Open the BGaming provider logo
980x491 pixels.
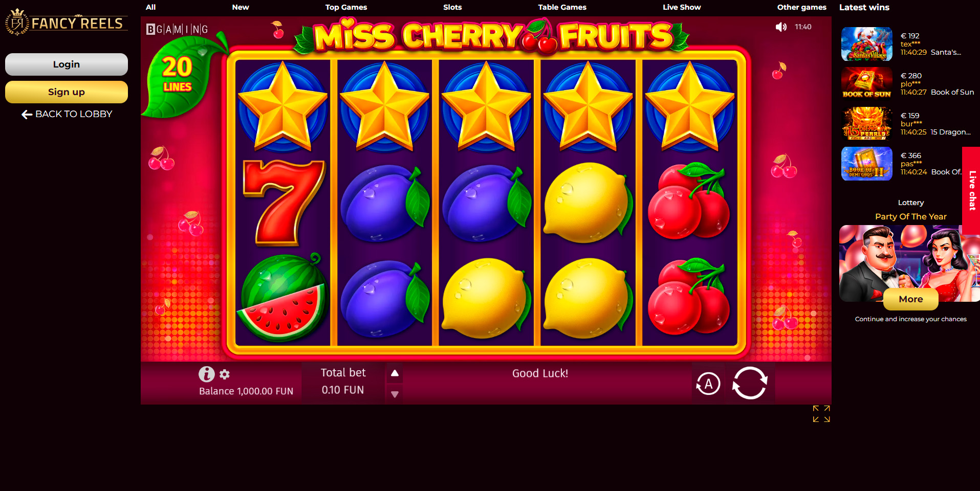[x=177, y=29]
